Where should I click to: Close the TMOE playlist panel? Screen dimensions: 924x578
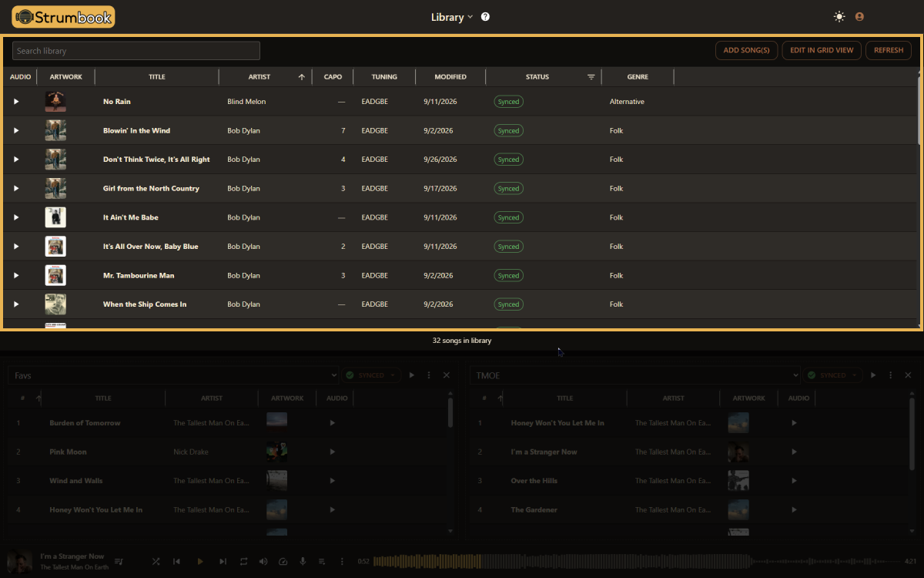[909, 375]
